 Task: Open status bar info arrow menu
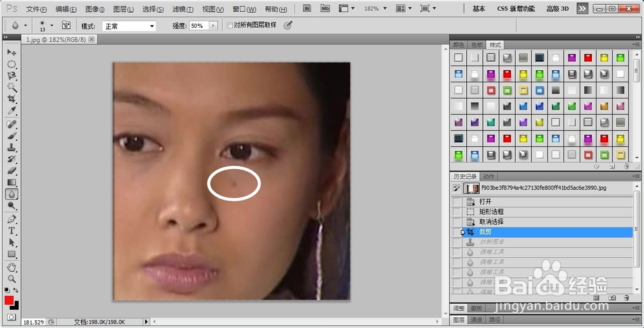pyautogui.click(x=146, y=322)
